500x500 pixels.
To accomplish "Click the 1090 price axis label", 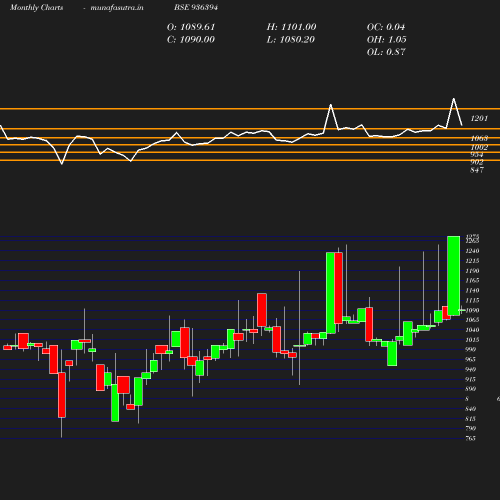I will [x=472, y=310].
